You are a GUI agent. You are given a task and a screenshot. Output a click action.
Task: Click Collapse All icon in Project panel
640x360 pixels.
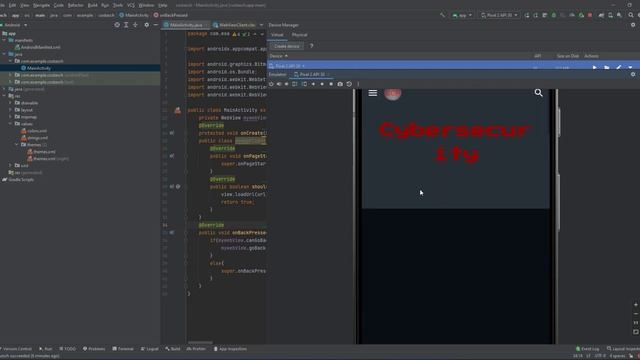tap(135, 25)
